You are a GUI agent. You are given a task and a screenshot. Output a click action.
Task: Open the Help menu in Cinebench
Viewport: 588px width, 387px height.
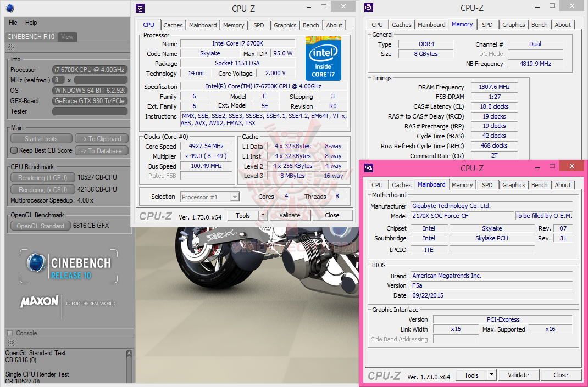pyautogui.click(x=31, y=23)
